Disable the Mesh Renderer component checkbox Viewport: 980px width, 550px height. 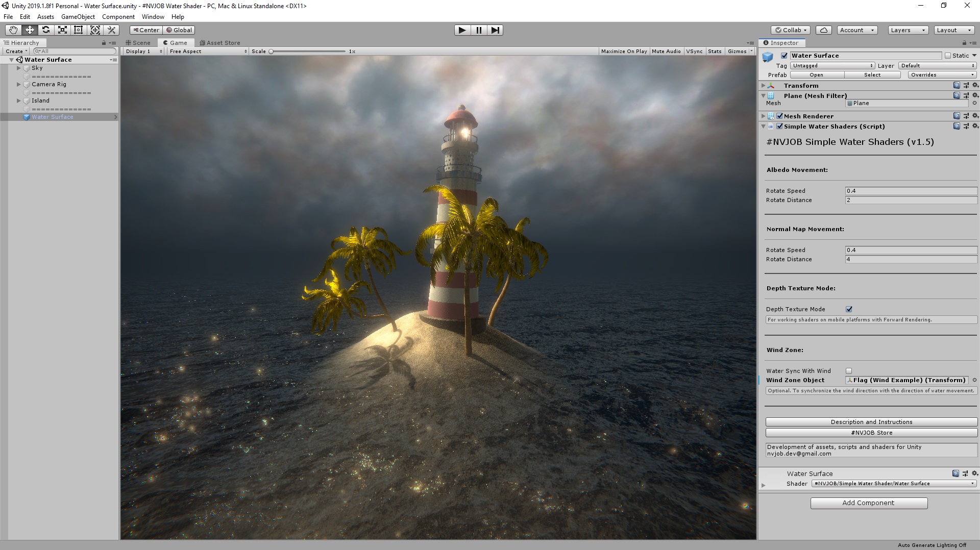point(779,116)
